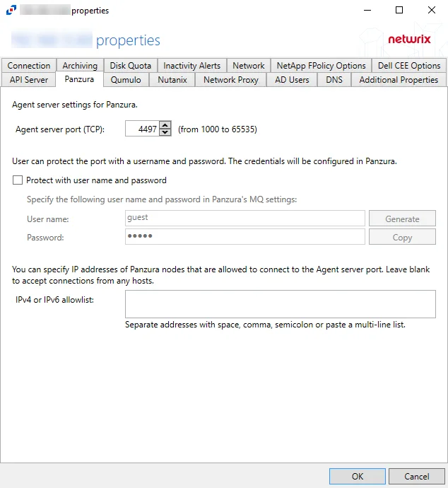The image size is (448, 488).
Task: Select the Inactivity Alerts tab
Action: pos(191,66)
